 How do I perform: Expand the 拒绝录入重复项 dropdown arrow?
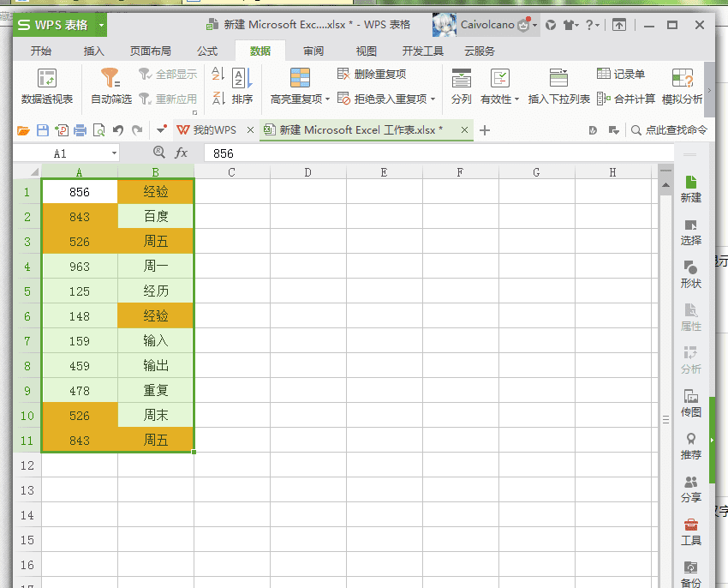(433, 99)
